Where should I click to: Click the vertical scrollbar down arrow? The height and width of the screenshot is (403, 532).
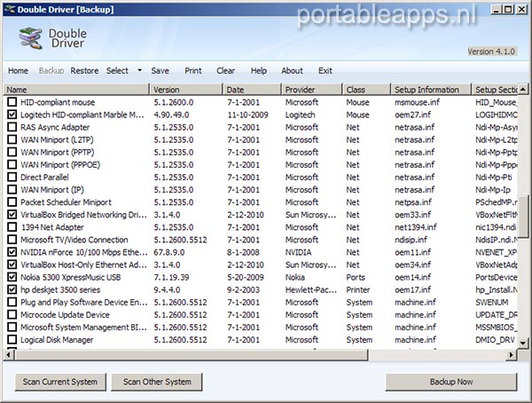click(x=523, y=344)
